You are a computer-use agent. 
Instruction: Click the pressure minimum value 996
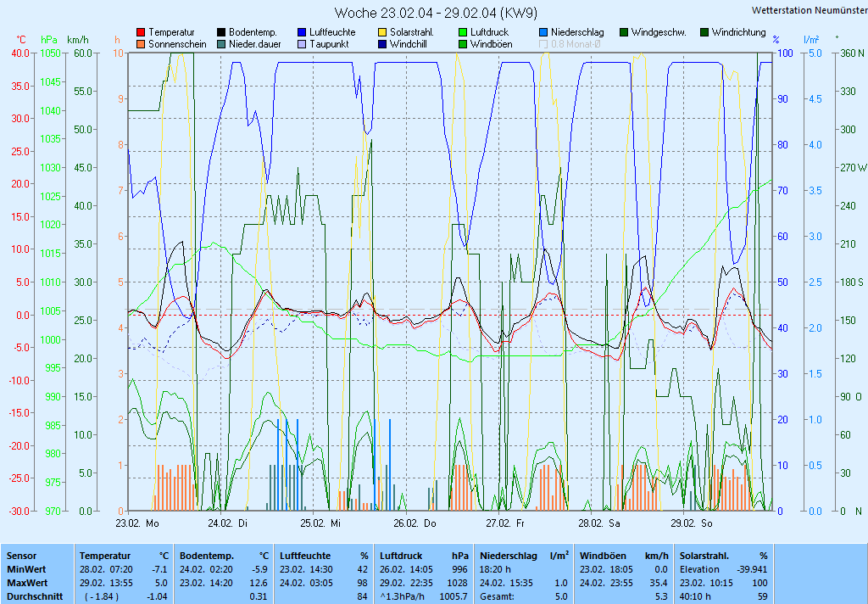coord(460,569)
